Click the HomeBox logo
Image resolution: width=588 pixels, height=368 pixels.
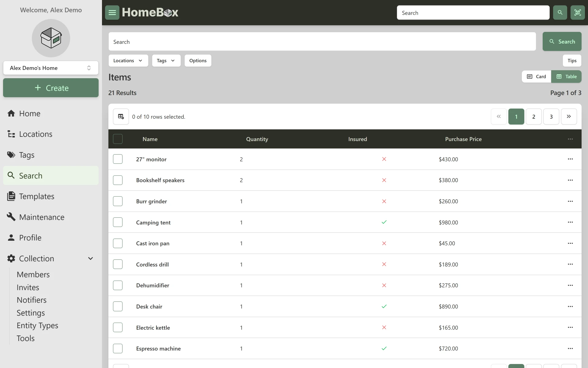coord(150,13)
